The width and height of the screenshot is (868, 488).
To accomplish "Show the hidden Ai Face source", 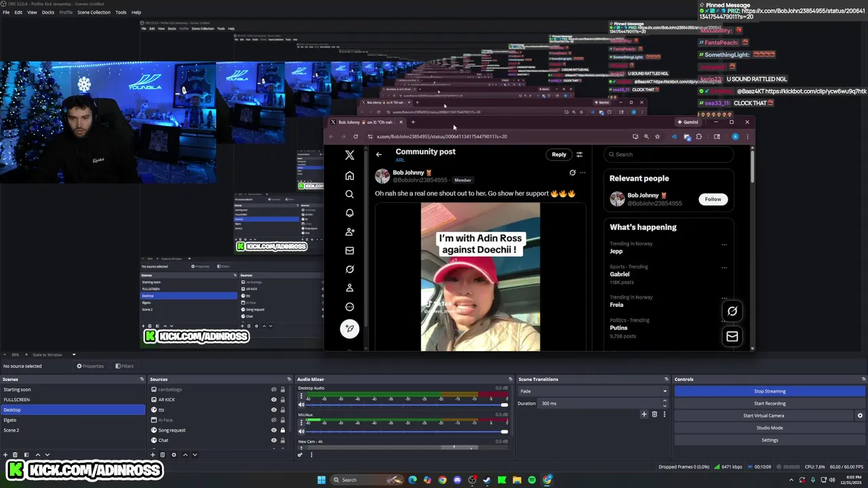I will [x=274, y=420].
